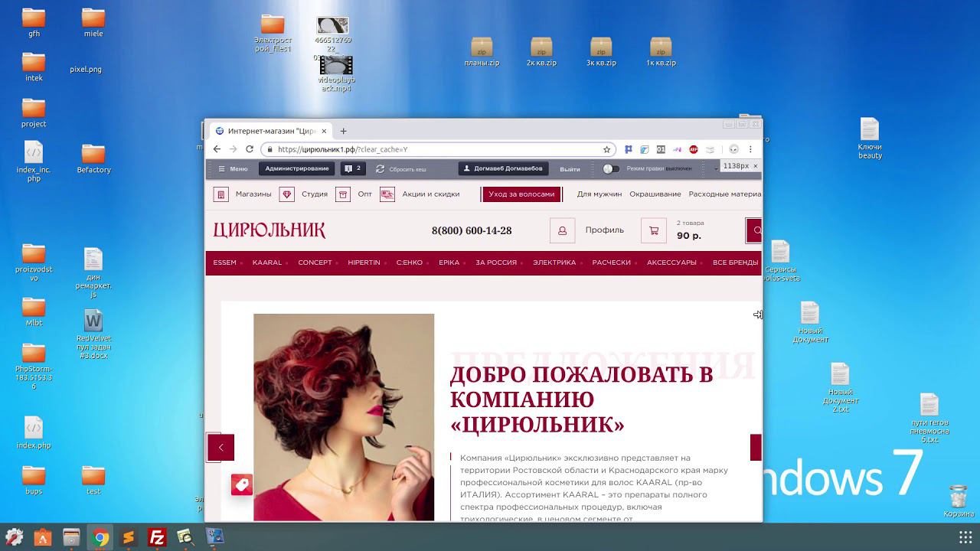Screen dimensions: 980x551
Task: Click the profile user icon
Action: [x=562, y=230]
